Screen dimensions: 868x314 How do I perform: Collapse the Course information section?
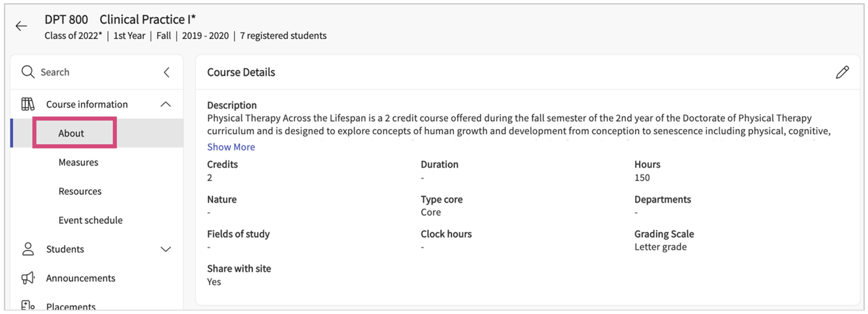(165, 104)
